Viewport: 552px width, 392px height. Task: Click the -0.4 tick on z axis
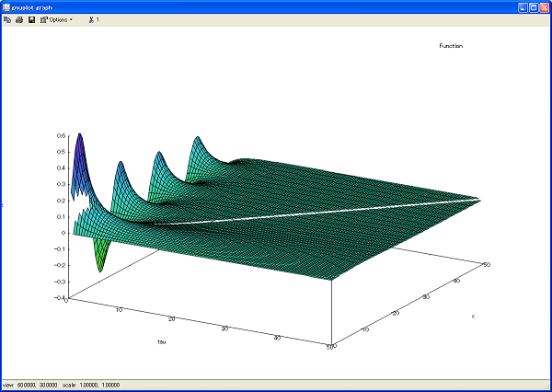59,297
